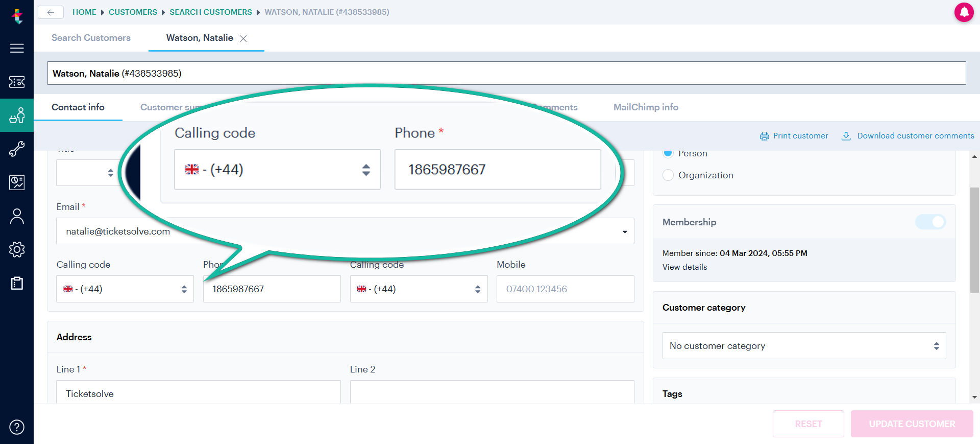Open the user profile icon in sidebar

[x=17, y=216]
